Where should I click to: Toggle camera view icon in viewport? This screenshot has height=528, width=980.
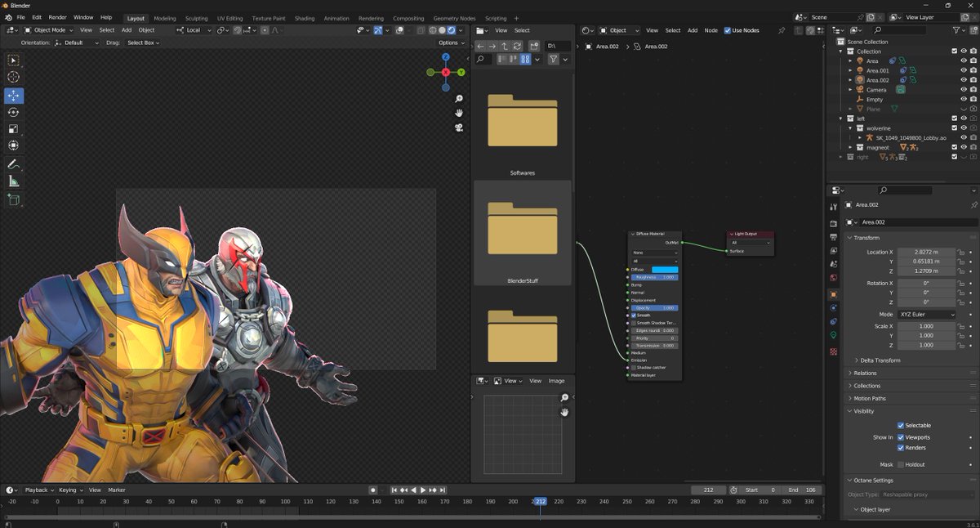coord(460,127)
